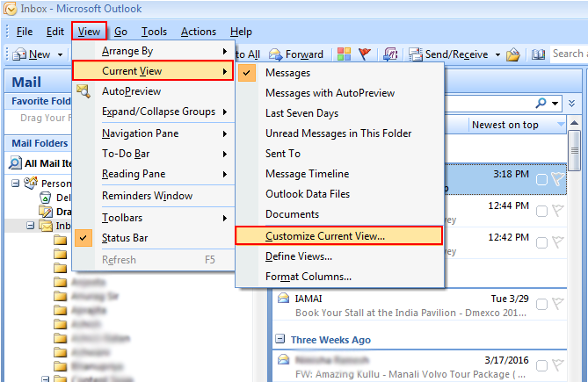Screen dimensions: 588x382
Task: Click the Send/Receive toolbar button
Action: coord(448,54)
